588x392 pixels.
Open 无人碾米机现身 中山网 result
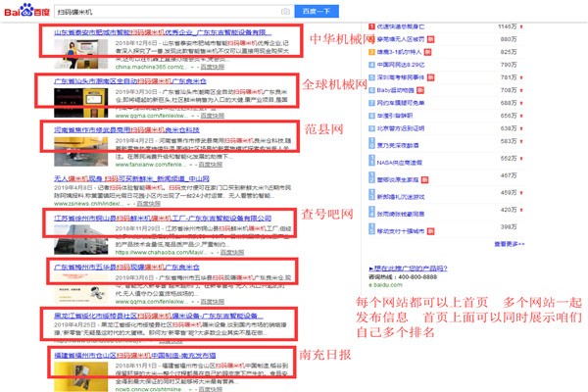pyautogui.click(x=131, y=178)
